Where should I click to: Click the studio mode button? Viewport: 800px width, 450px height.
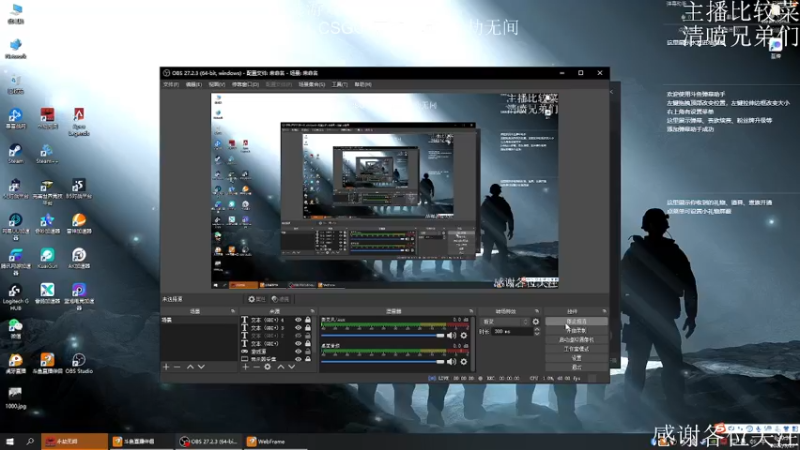(576, 349)
